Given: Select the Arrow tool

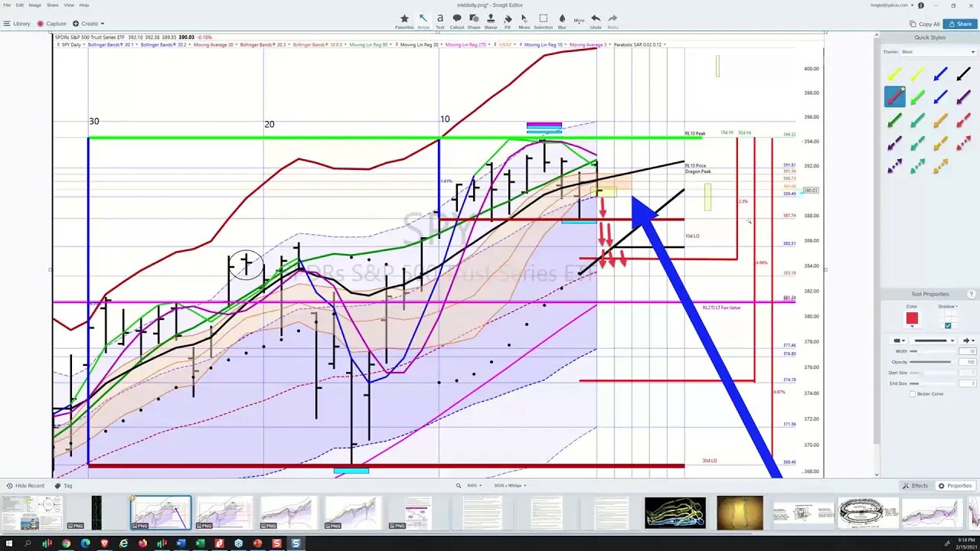Looking at the screenshot, I should pos(423,21).
